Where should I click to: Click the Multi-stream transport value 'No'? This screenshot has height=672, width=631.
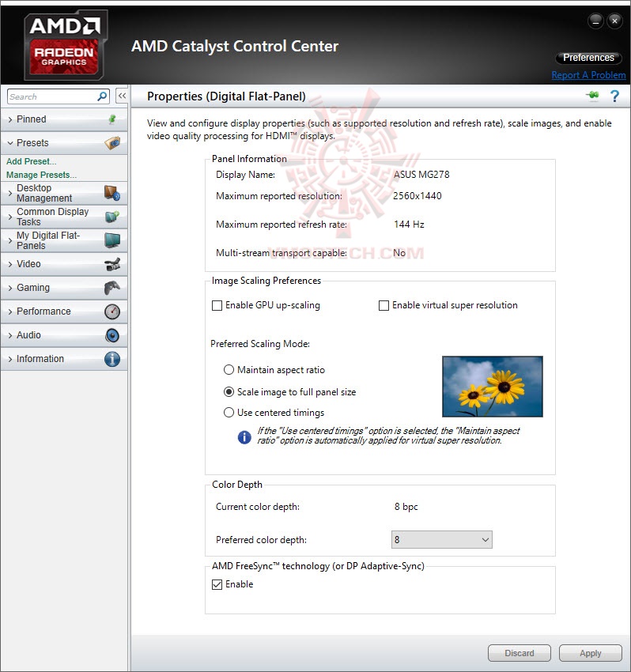pos(399,253)
